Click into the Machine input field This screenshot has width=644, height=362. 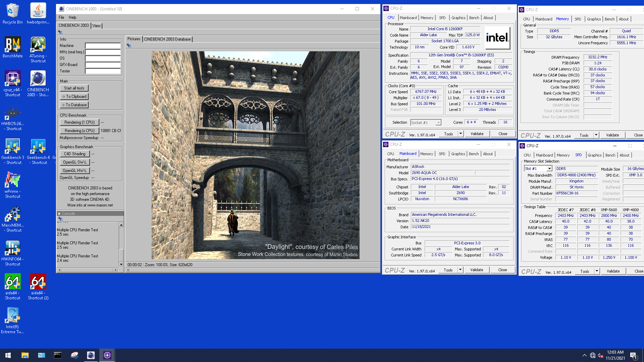pyautogui.click(x=103, y=46)
